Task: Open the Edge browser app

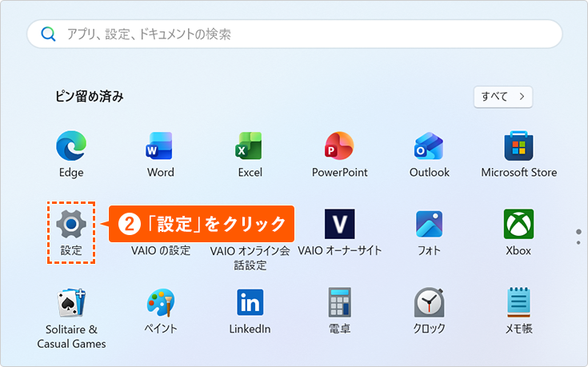Action: click(70, 148)
